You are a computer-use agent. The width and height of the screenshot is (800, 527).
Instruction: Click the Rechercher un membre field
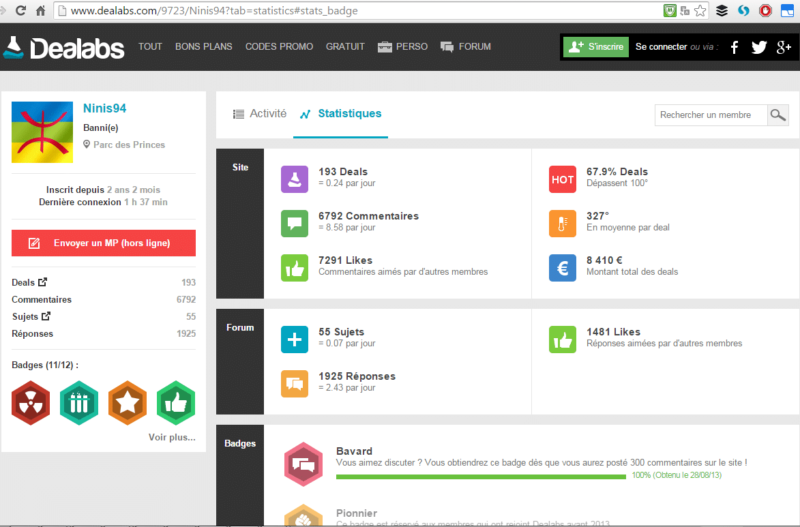[710, 115]
